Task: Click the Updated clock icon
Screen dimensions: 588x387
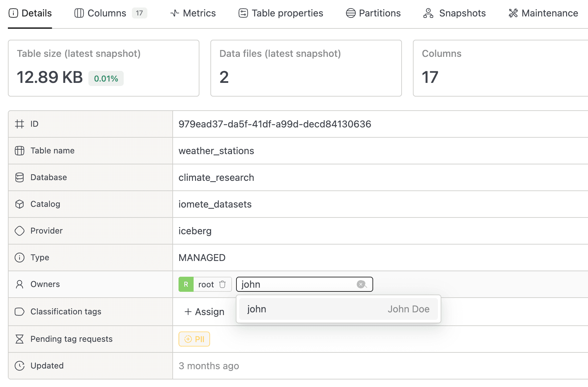Action: (x=20, y=366)
